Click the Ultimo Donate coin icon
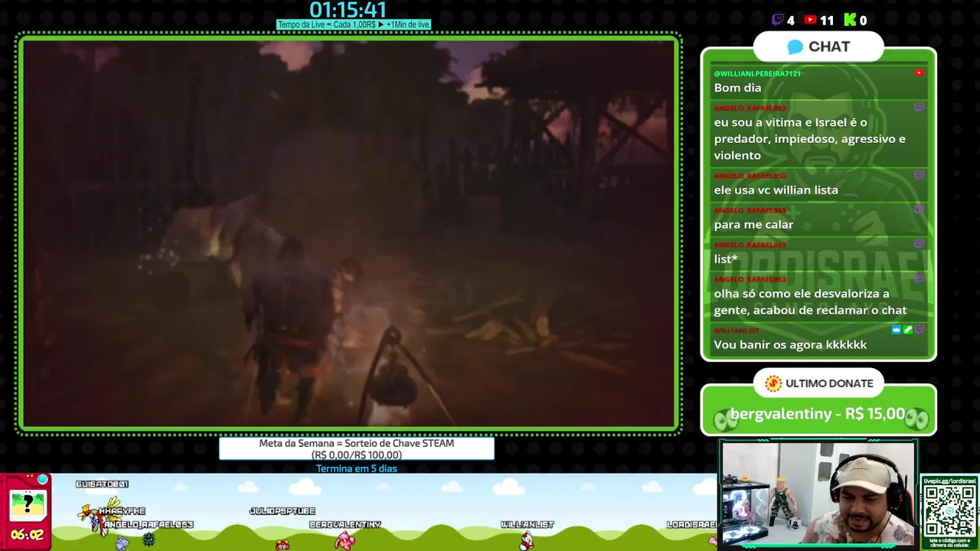Image resolution: width=980 pixels, height=551 pixels. pyautogui.click(x=773, y=383)
